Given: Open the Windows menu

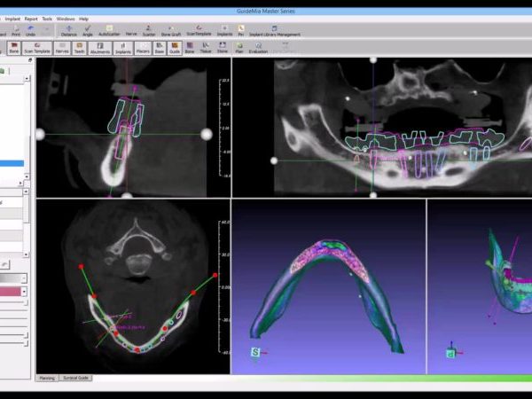Looking at the screenshot, I should (65, 18).
